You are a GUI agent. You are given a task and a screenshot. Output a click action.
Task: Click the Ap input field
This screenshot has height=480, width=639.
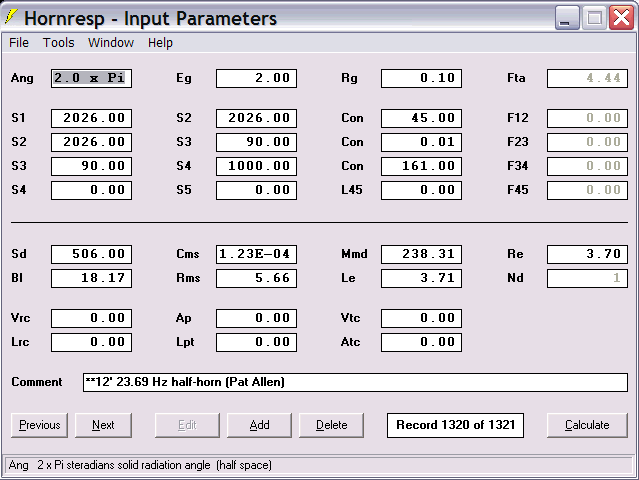coord(256,318)
